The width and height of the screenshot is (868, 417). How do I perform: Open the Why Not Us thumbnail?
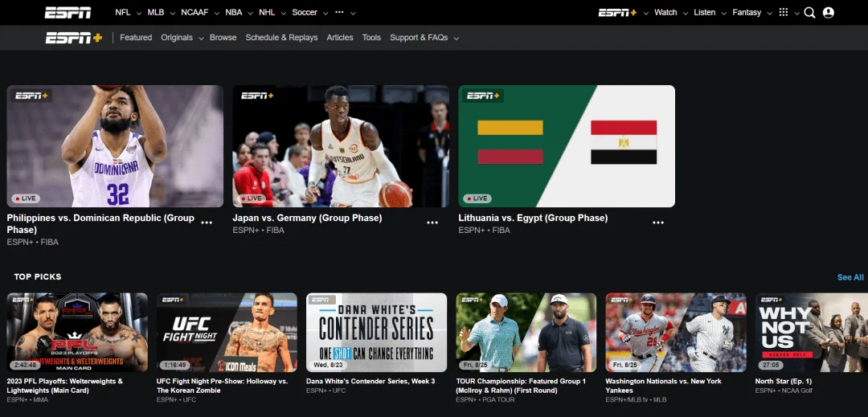click(812, 333)
